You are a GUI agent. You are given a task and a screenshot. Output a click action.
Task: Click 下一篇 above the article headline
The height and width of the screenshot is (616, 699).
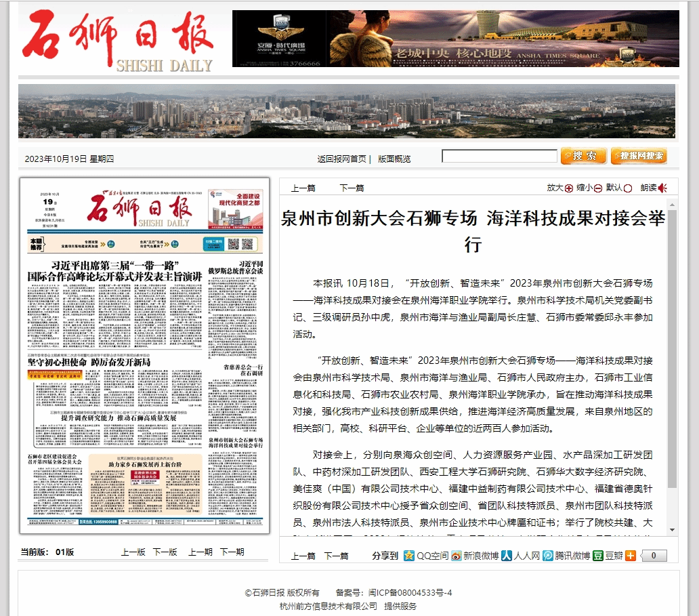pyautogui.click(x=352, y=188)
